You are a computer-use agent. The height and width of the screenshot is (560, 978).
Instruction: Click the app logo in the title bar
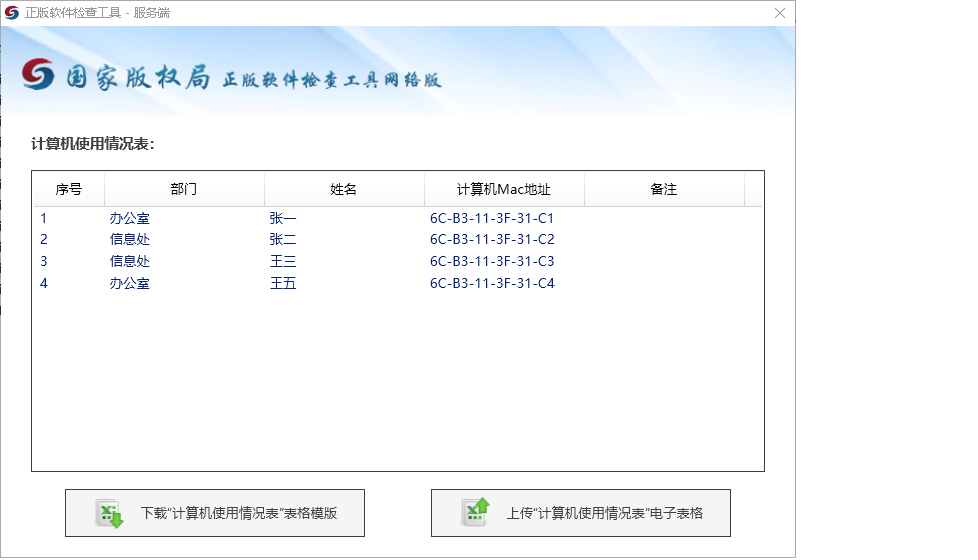(x=12, y=13)
